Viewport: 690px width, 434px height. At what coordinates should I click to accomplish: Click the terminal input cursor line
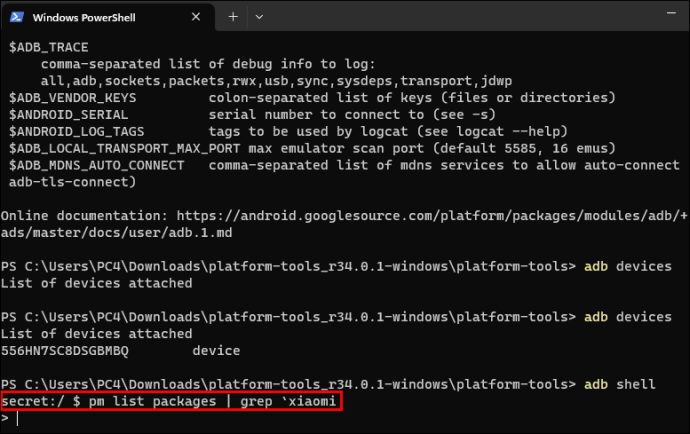tap(18, 418)
